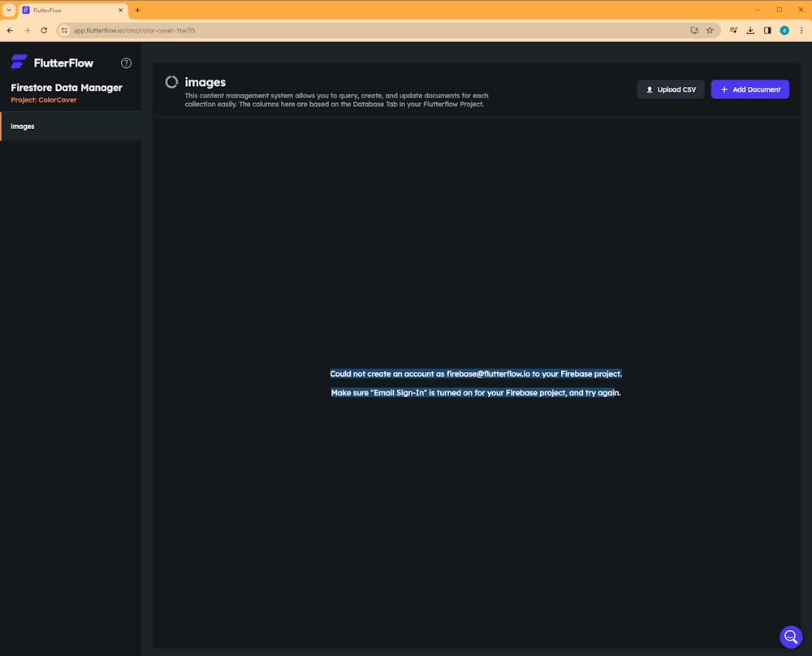Screen dimensions: 812x656
Task: Select the FlutterFlow browser tab
Action: click(74, 11)
